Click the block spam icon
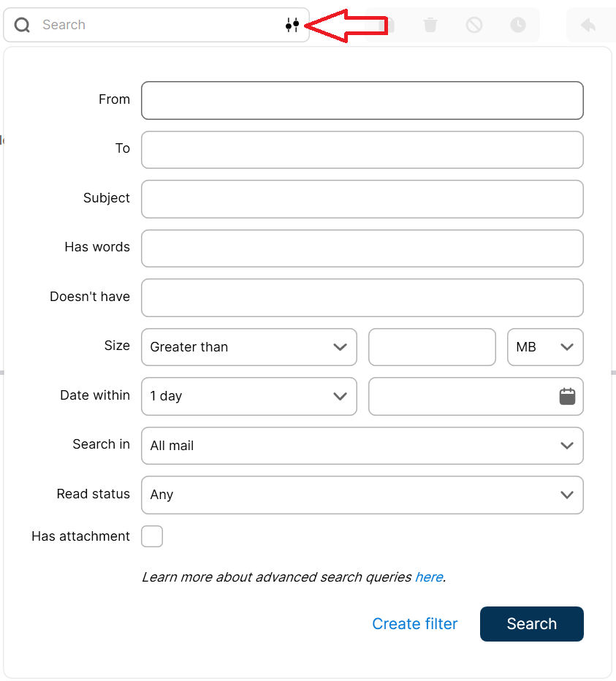The width and height of the screenshot is (616, 681). pos(474,26)
